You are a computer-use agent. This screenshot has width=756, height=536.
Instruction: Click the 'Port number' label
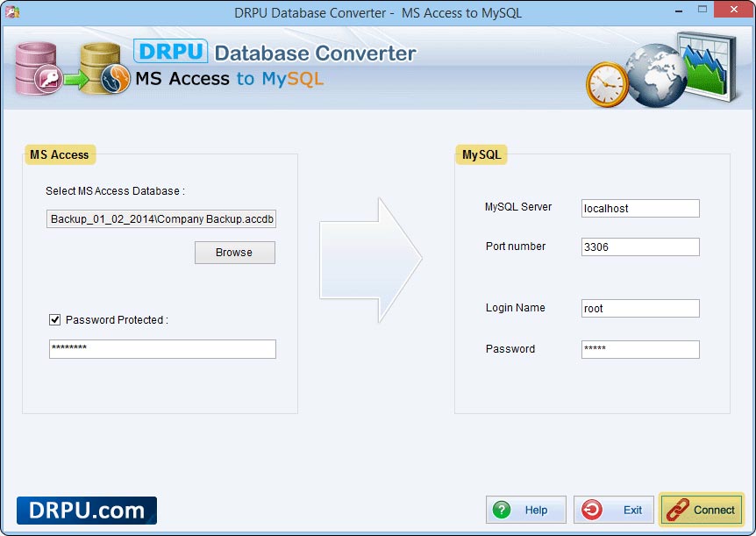pyautogui.click(x=516, y=246)
